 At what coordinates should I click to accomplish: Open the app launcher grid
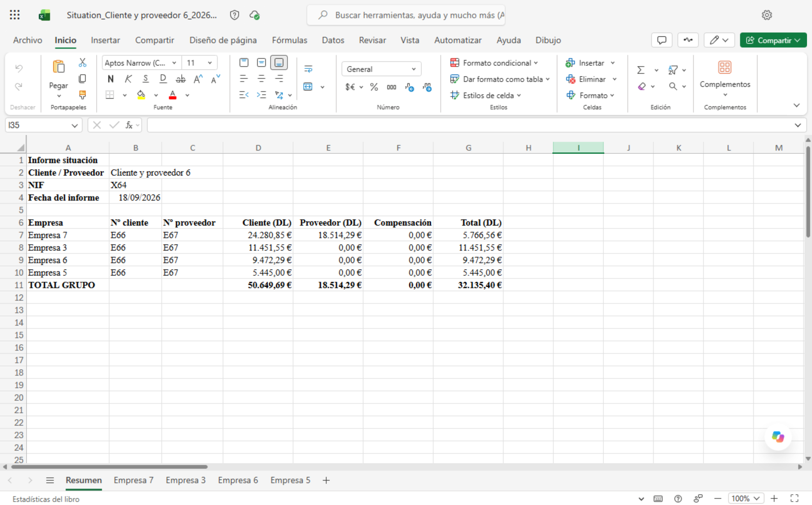15,15
